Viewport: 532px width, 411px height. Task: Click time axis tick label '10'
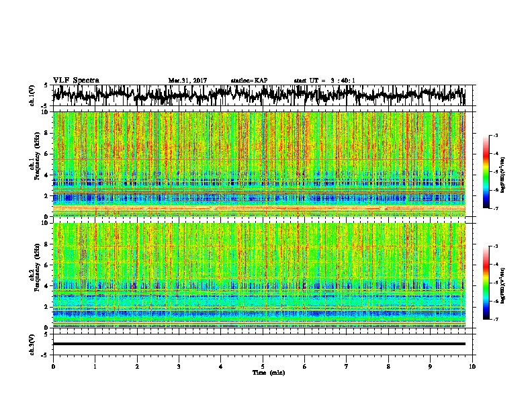[x=472, y=366]
